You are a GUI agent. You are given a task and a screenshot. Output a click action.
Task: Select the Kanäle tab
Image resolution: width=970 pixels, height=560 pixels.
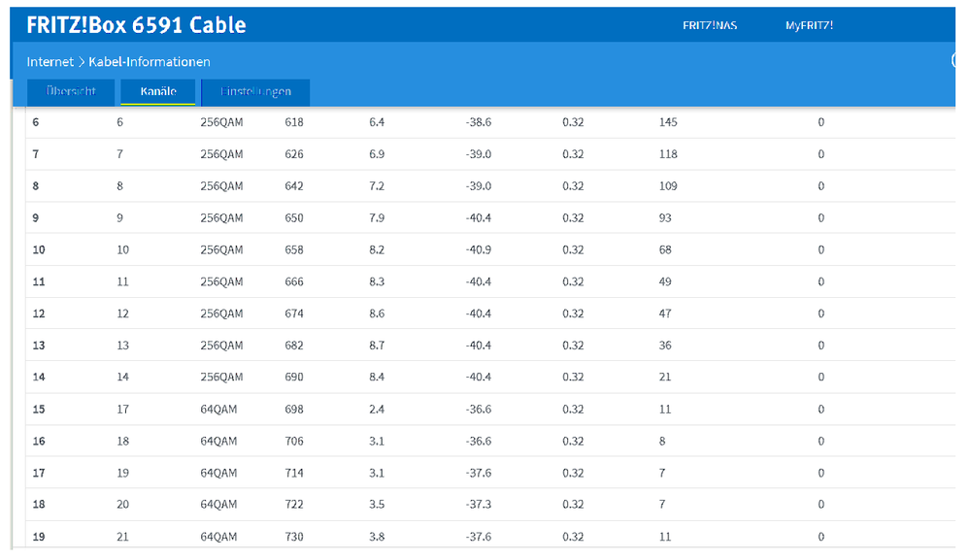tap(158, 91)
